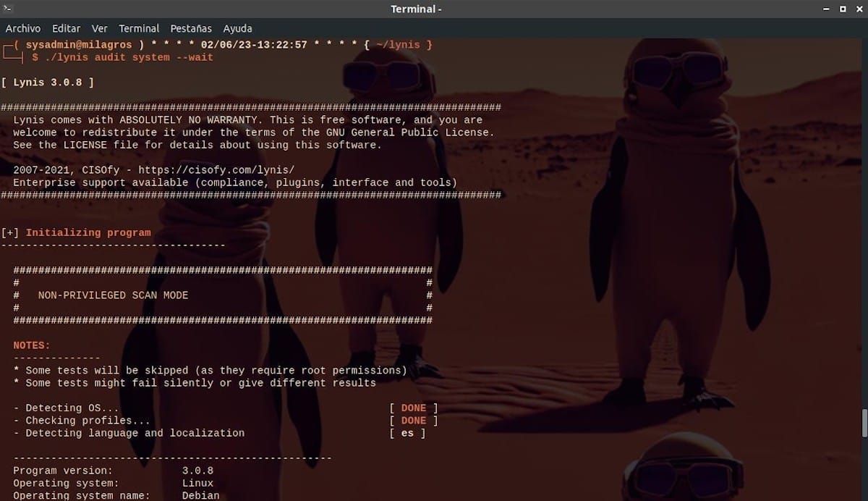Click the 'Operating system:' label
Image resolution: width=868 pixels, height=501 pixels.
coord(67,483)
